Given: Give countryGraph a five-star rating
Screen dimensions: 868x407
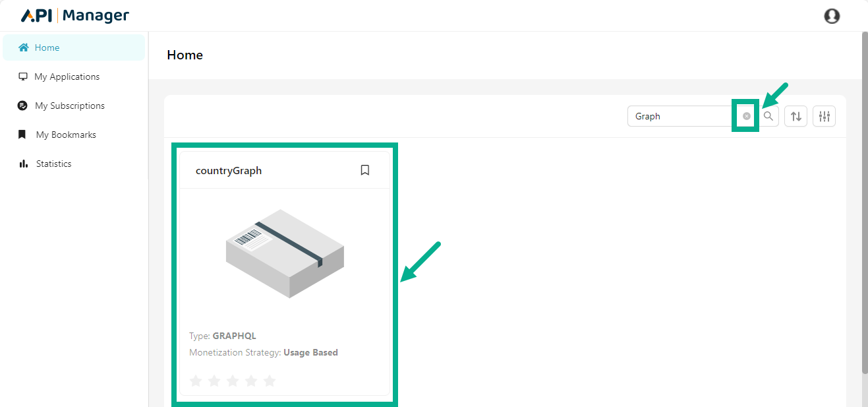Looking at the screenshot, I should 270,381.
